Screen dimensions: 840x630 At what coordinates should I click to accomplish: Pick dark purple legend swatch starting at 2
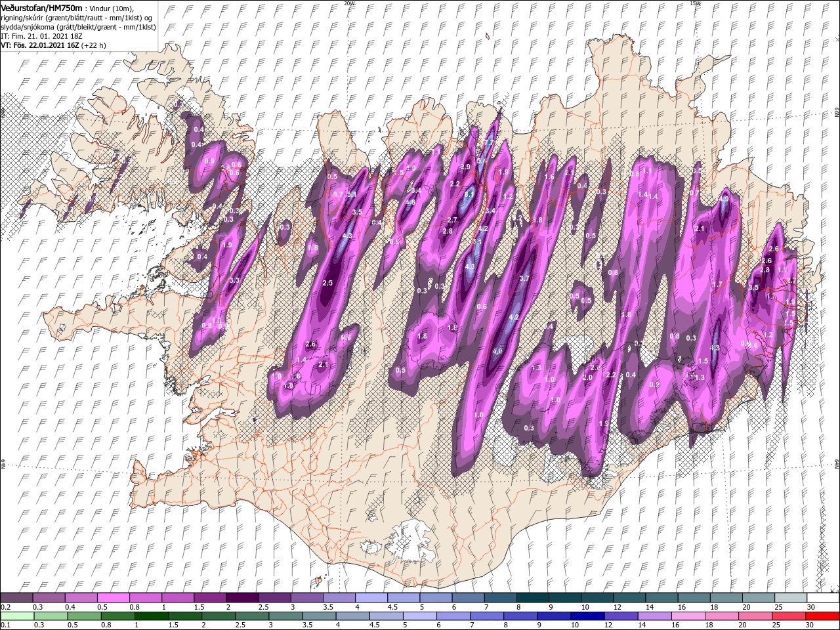[242, 598]
